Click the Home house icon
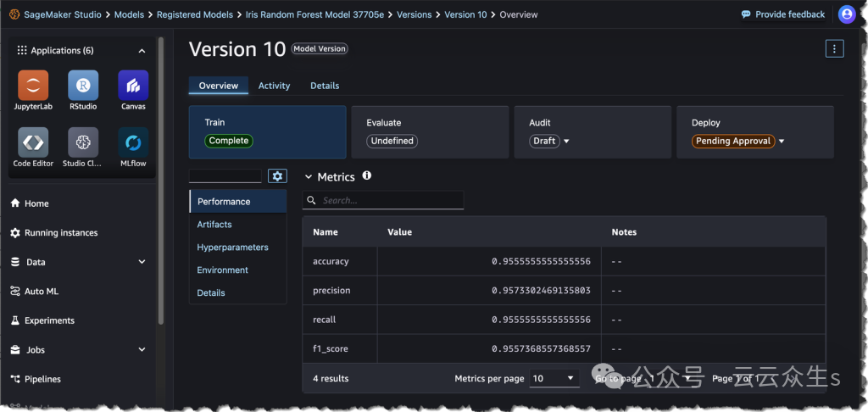This screenshot has width=868, height=412. [x=15, y=203]
